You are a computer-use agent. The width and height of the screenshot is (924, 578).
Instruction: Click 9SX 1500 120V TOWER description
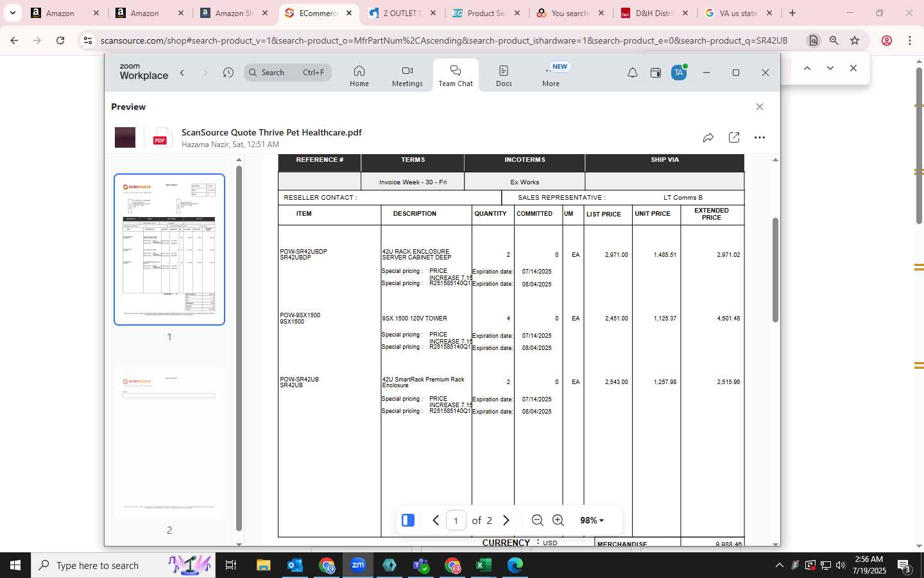(x=415, y=319)
